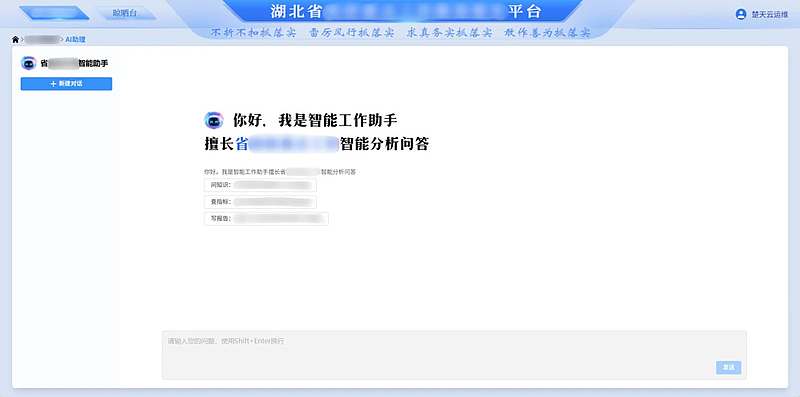Click the 湖北省 platform title

[406, 12]
